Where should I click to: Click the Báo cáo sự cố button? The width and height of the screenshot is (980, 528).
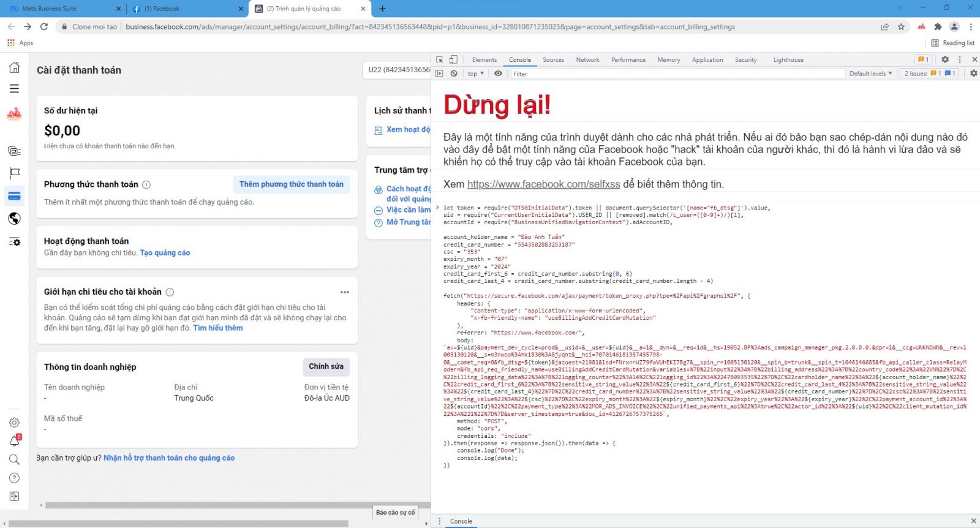click(396, 513)
